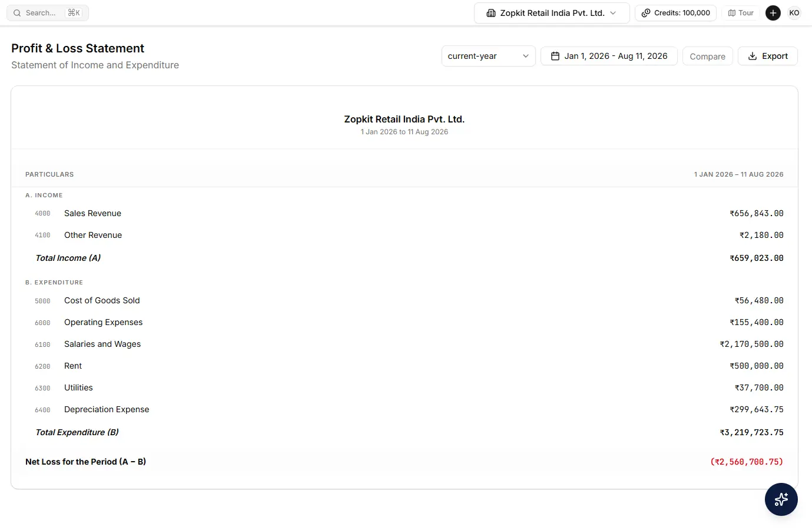The width and height of the screenshot is (812, 530).
Task: Focus the Search field
Action: pyautogui.click(x=48, y=13)
